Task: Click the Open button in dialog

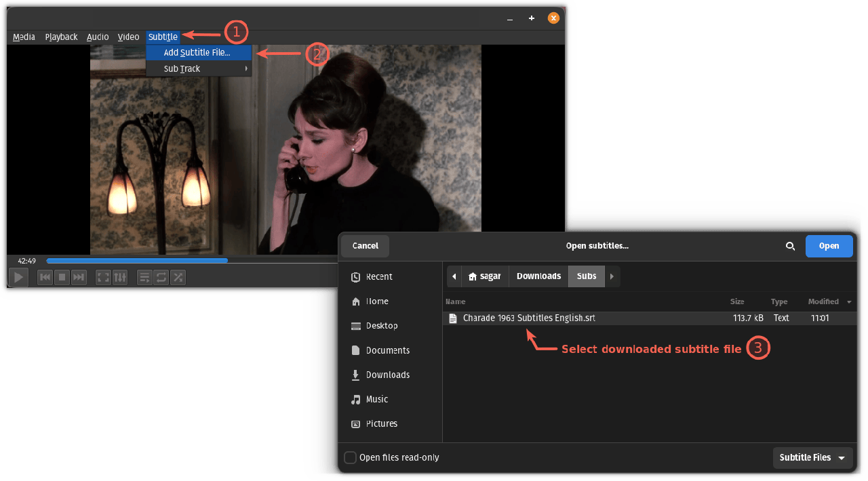Action: (x=829, y=246)
